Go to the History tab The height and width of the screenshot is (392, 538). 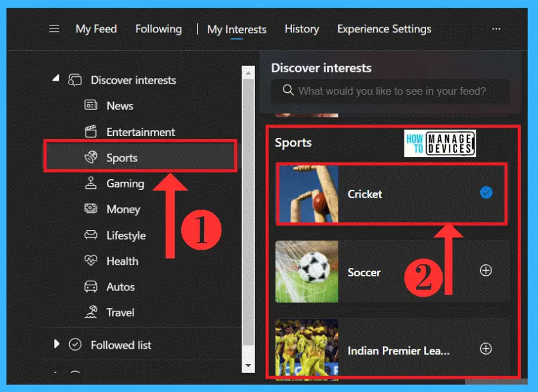click(301, 29)
